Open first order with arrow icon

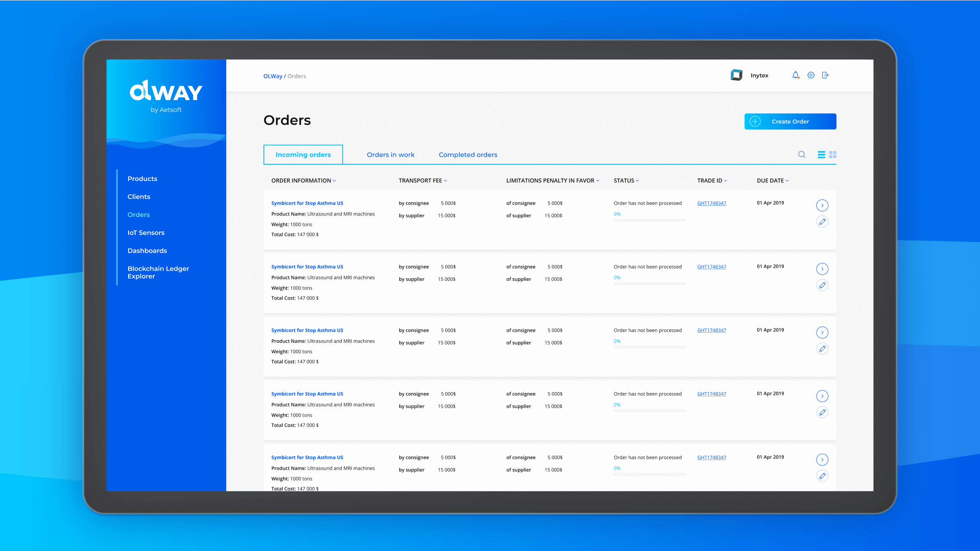pyautogui.click(x=822, y=205)
